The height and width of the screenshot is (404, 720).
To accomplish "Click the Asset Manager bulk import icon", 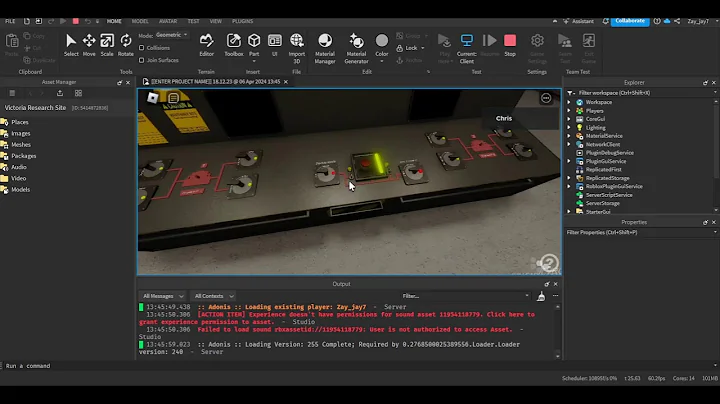I will [60, 93].
